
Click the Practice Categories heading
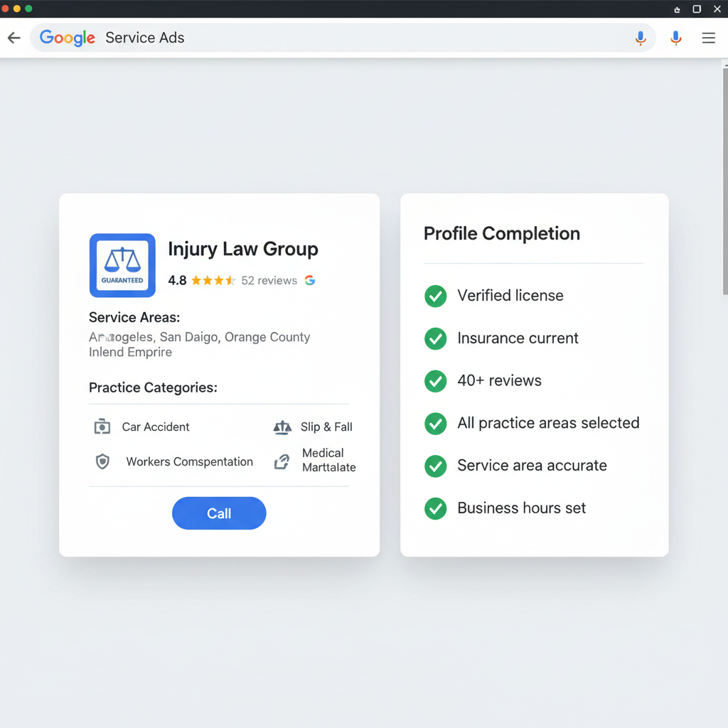(x=153, y=387)
